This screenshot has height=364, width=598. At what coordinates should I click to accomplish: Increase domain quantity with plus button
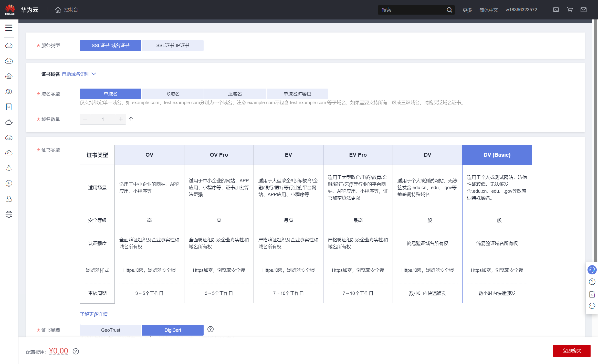point(121,119)
